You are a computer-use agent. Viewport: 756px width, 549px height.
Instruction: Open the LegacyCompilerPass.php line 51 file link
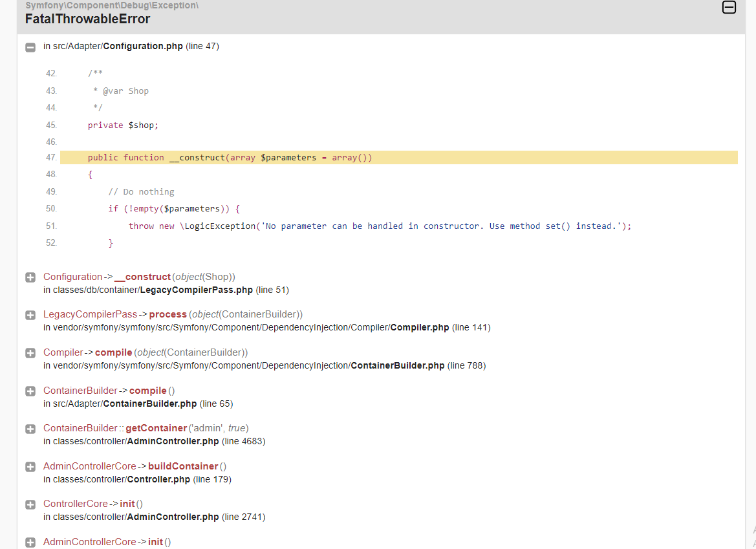[x=166, y=290]
